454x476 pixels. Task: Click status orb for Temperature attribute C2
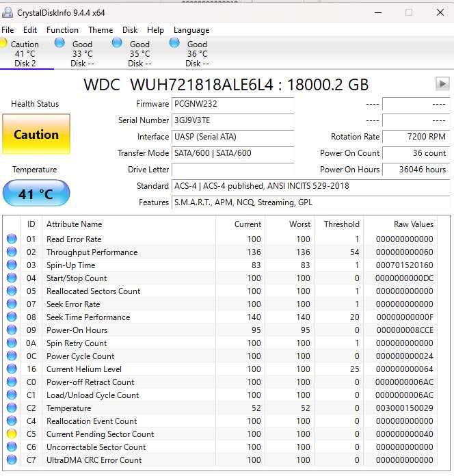(12, 408)
